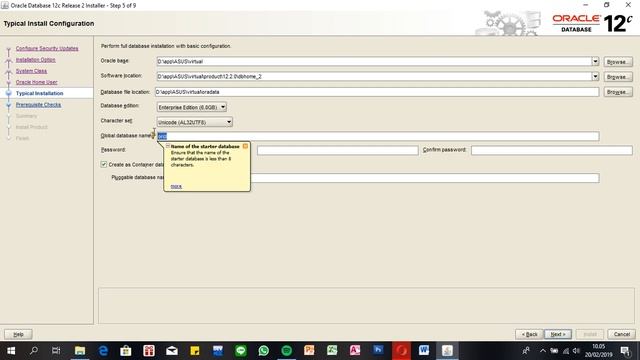Collapse the Name of the starter database hint
Screen dimensions: 640x360
pyautogui.click(x=168, y=146)
